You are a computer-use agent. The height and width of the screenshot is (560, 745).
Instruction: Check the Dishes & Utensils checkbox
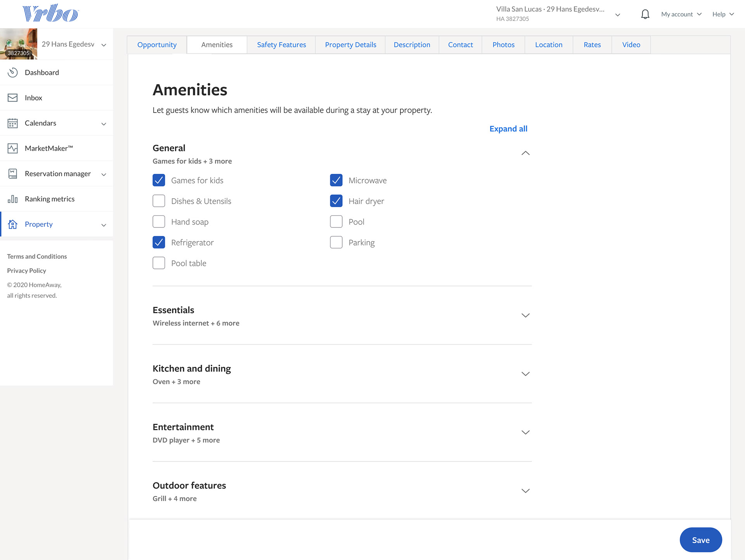tap(159, 201)
